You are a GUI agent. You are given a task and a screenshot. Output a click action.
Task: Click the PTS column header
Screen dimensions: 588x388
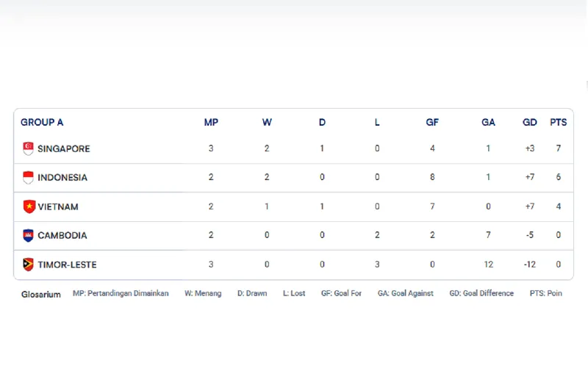(559, 122)
